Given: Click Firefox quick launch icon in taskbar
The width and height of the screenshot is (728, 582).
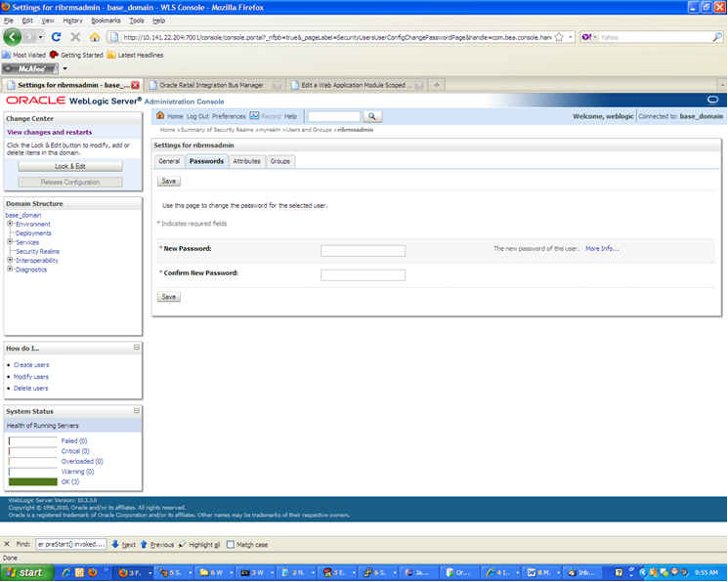Looking at the screenshot, I should pos(93,572).
